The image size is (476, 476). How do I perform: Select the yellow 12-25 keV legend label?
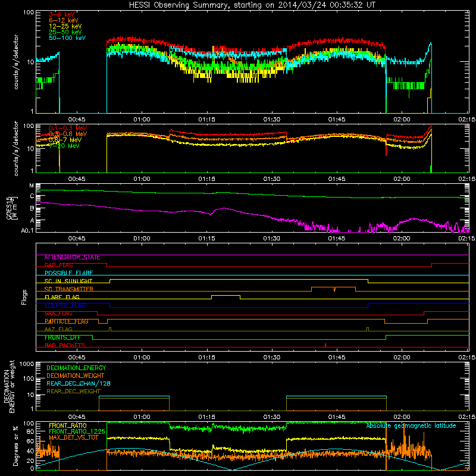click(65, 26)
